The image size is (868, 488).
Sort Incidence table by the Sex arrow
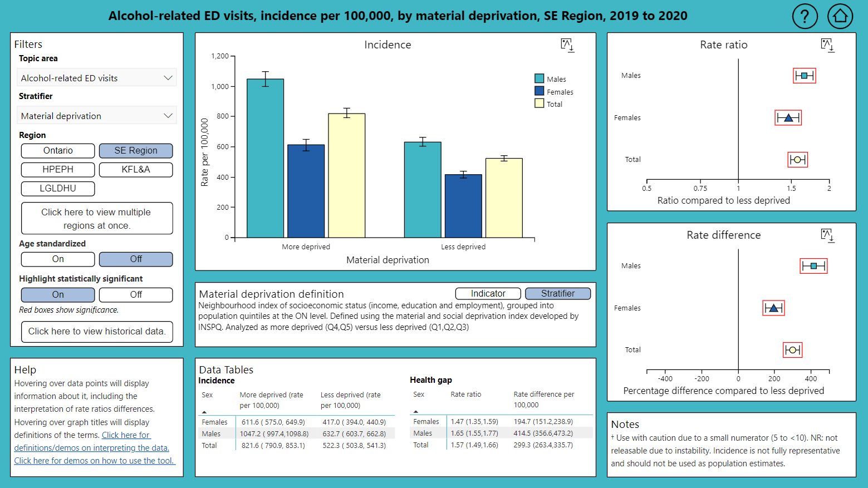pyautogui.click(x=204, y=412)
